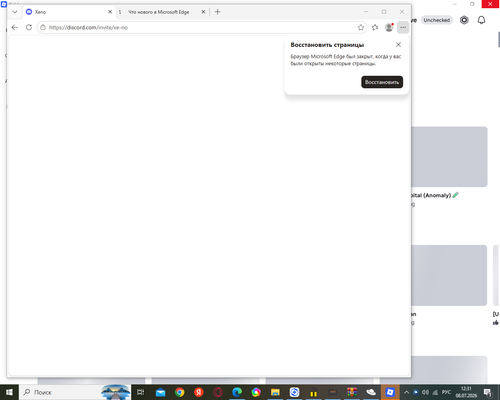
Task: Open notifications bell in Roblox window
Action: pyautogui.click(x=481, y=20)
